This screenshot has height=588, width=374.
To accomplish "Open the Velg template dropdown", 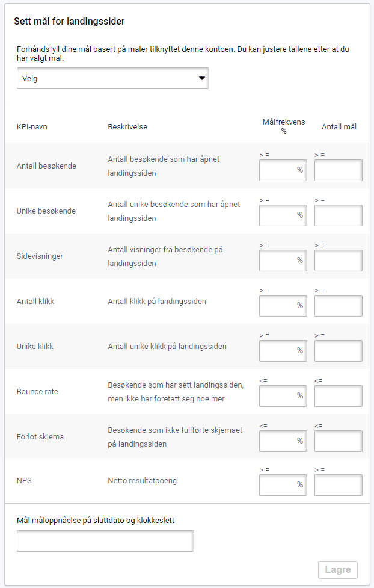I will tap(112, 78).
